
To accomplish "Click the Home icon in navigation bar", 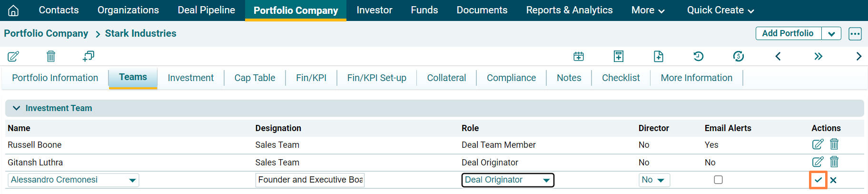I will (x=13, y=10).
